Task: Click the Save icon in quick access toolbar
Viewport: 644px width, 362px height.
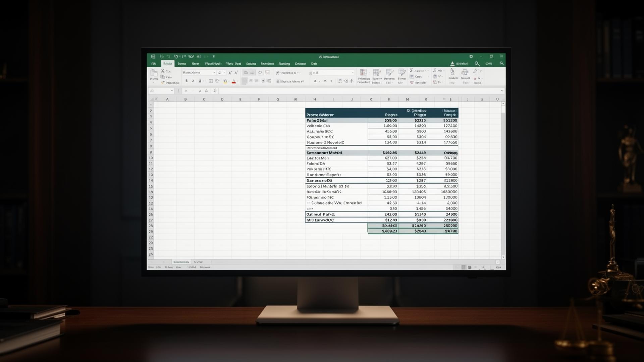Action: (162, 57)
